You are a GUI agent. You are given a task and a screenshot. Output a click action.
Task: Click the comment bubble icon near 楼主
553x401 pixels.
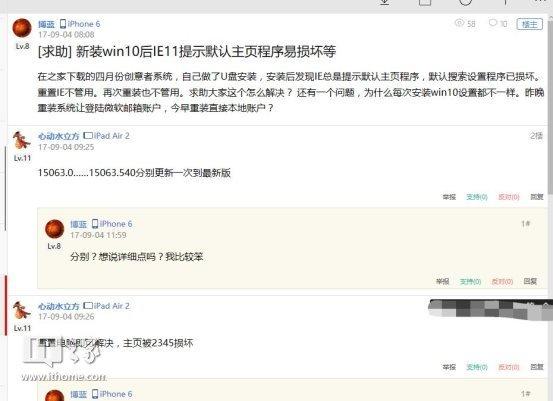tap(493, 23)
